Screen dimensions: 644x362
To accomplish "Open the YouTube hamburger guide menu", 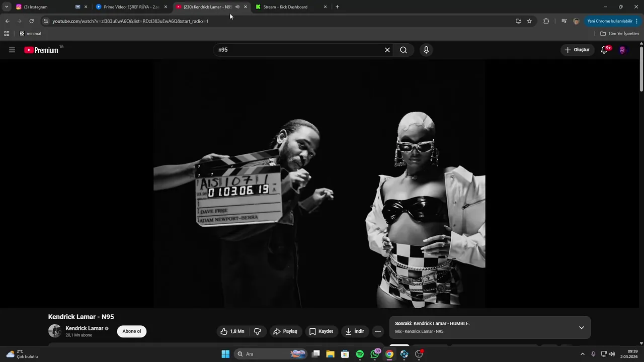I will click(x=12, y=50).
